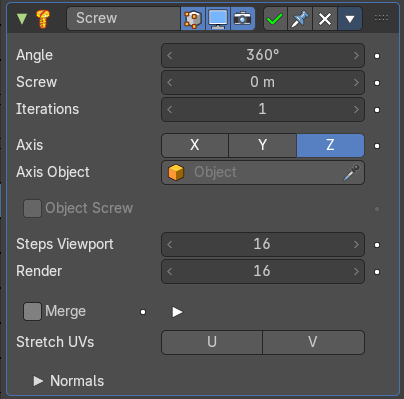Viewport: 404px width, 399px height.
Task: Decrease Render steps with left arrow
Action: click(170, 271)
